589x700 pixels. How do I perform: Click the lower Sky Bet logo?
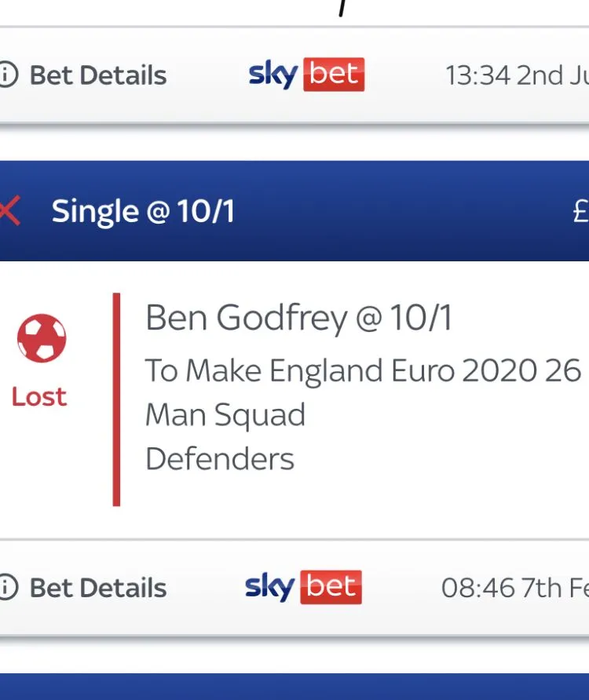tap(303, 587)
